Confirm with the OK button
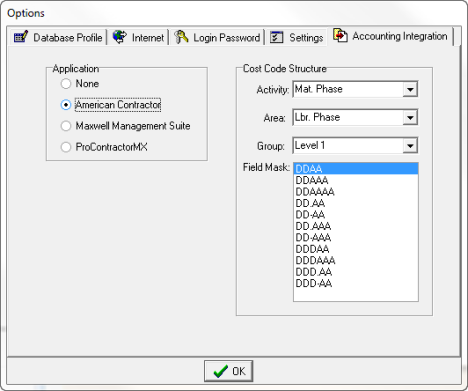This screenshot has width=468, height=391. 228,371
